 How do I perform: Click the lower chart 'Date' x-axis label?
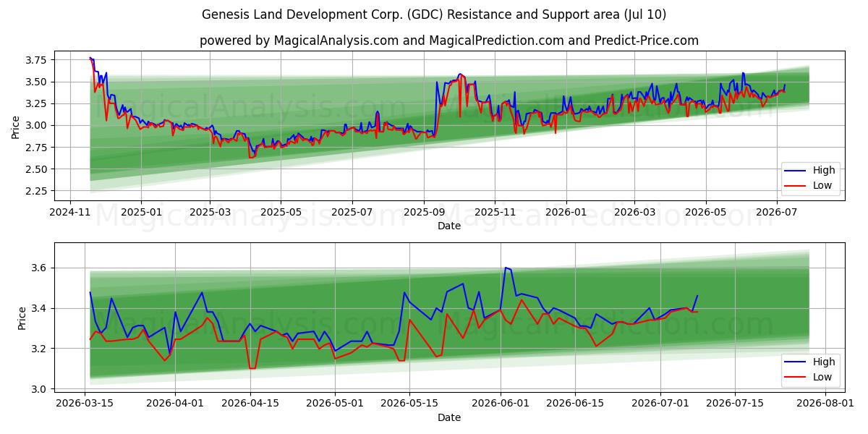(449, 418)
